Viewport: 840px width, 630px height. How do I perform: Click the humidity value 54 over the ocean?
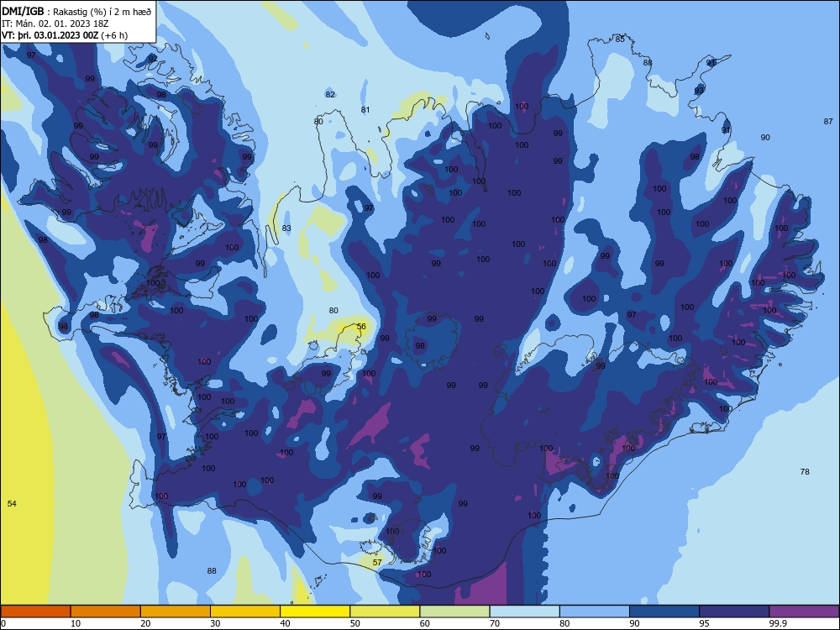(12, 503)
